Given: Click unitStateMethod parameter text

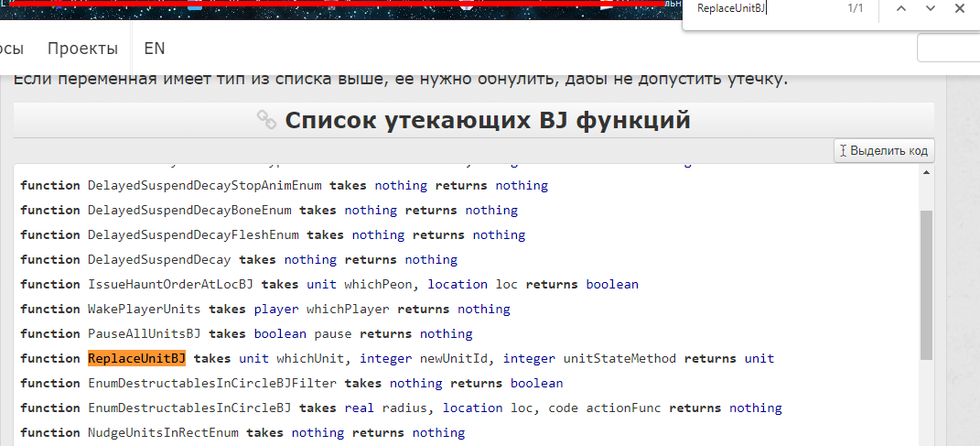Looking at the screenshot, I should pos(620,358).
